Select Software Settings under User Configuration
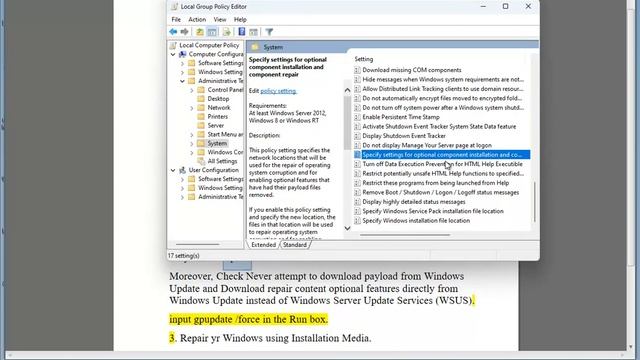The width and height of the screenshot is (640, 360). [220, 179]
